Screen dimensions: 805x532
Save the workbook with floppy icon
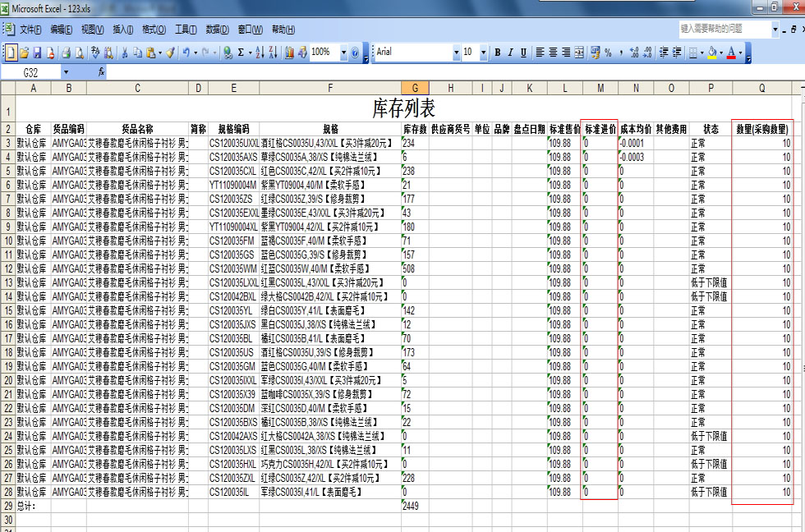point(37,53)
